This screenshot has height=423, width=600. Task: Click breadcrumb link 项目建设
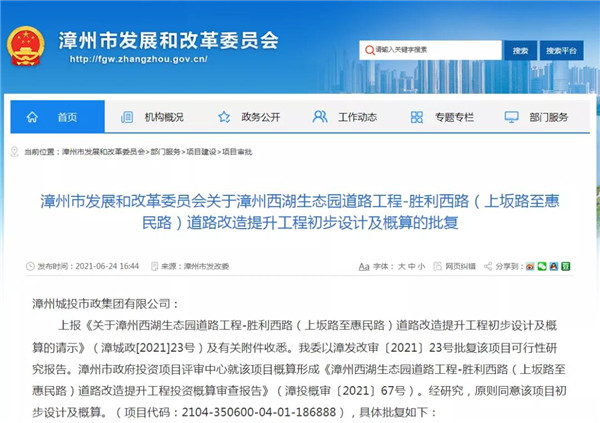[x=201, y=152]
